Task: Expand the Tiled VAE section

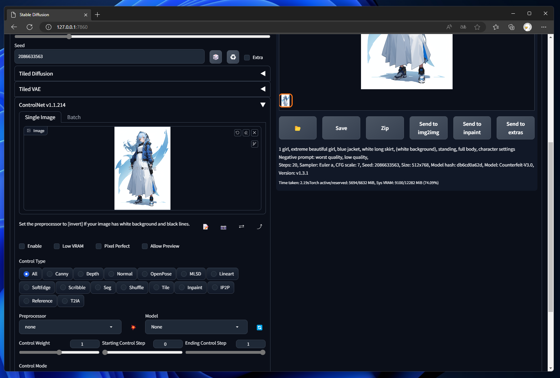Action: [142, 89]
